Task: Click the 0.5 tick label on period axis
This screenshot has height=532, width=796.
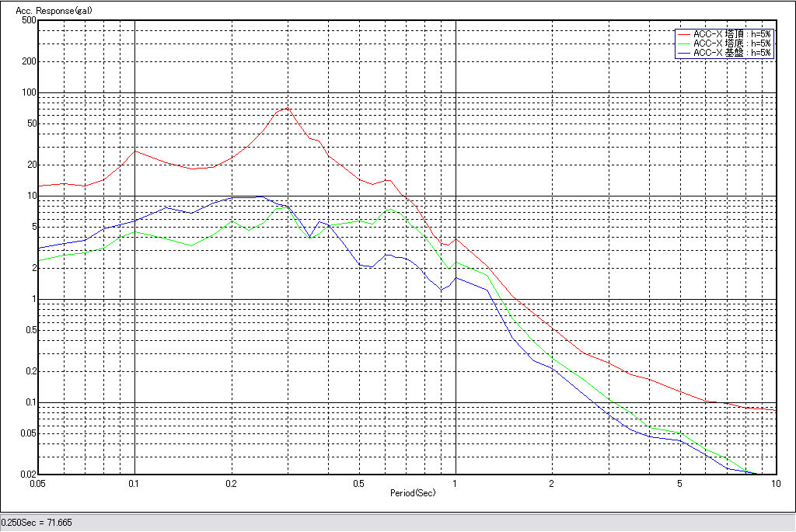Action: 358,483
